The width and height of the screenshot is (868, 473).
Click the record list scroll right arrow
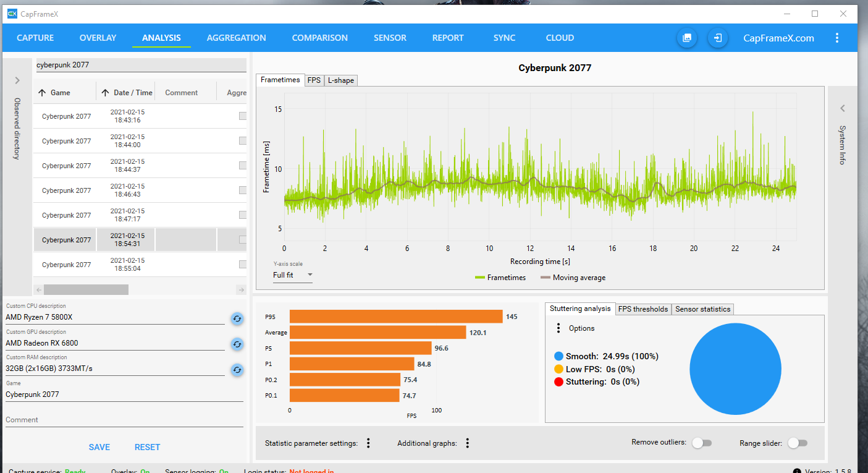click(x=242, y=289)
